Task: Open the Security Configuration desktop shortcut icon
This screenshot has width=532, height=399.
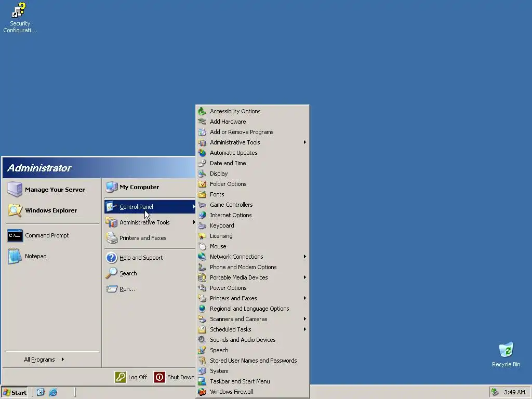Action: click(19, 10)
